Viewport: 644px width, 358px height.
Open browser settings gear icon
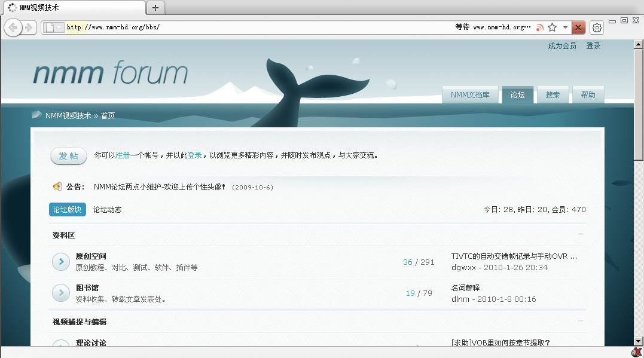click(597, 27)
